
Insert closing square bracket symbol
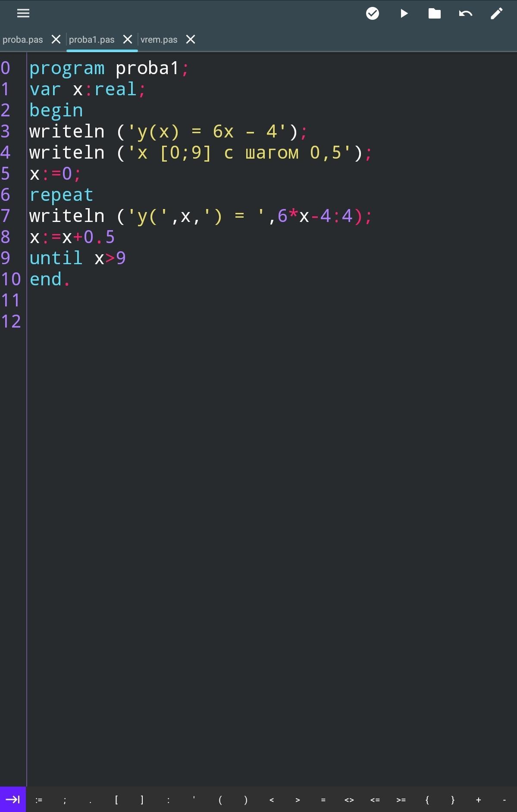coord(142,800)
